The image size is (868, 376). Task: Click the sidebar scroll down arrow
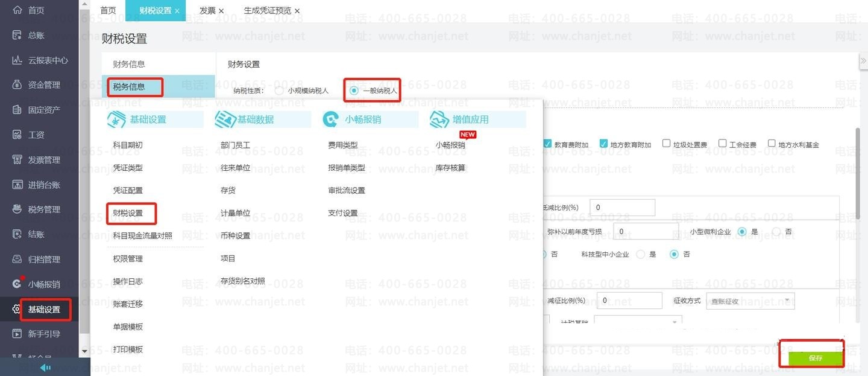click(84, 351)
